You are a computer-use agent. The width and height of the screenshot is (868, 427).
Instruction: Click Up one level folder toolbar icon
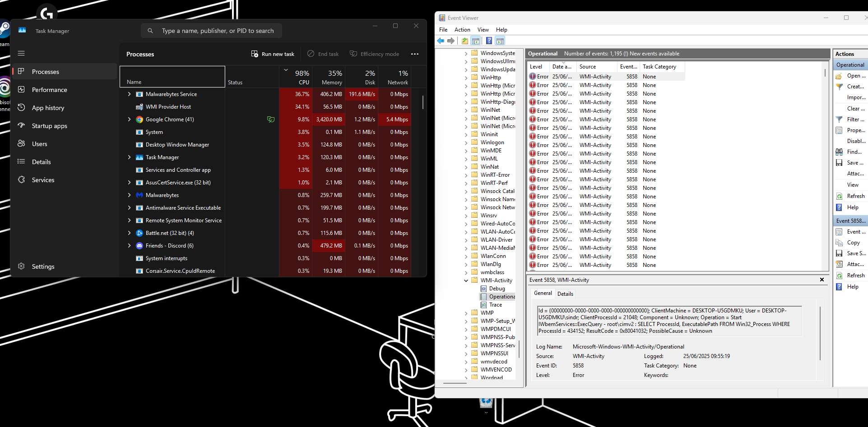click(465, 41)
